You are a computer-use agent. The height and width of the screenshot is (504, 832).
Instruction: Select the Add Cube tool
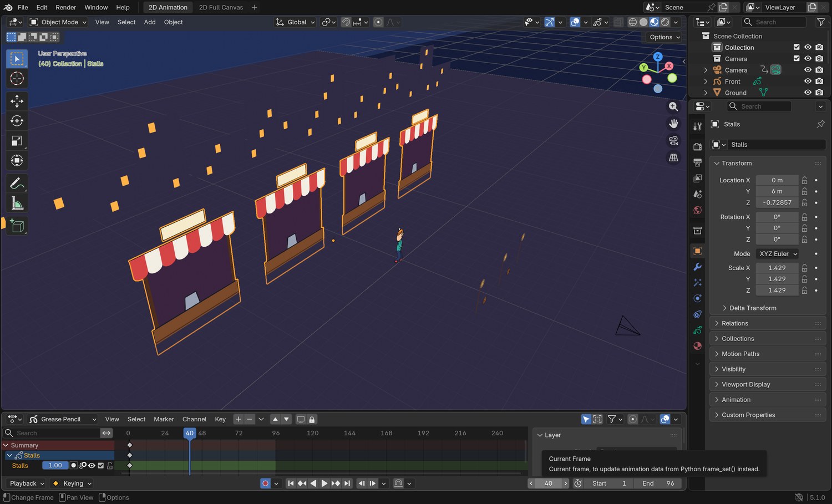pyautogui.click(x=17, y=226)
